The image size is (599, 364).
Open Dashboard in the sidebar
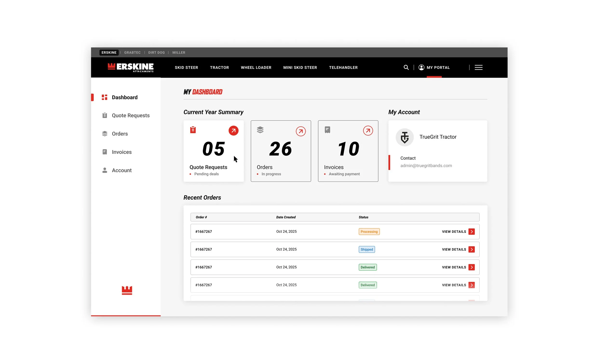pos(124,97)
